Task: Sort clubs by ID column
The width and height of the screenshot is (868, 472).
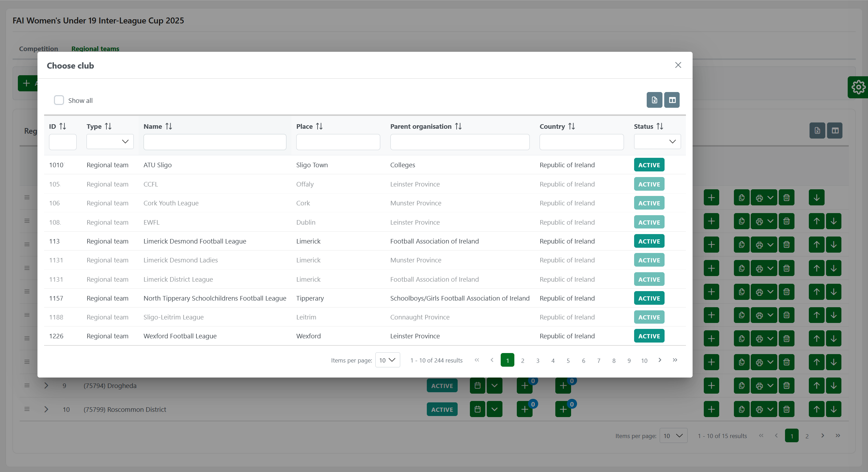Action: coord(63,126)
